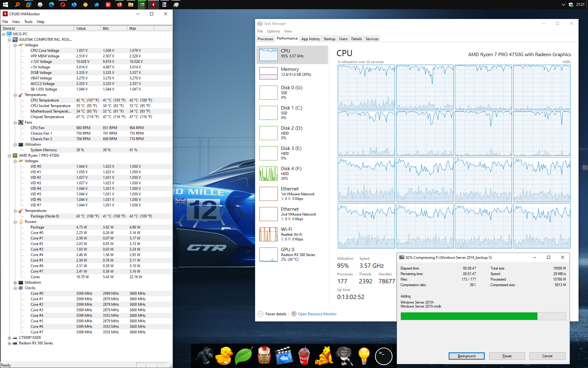The image size is (588, 368).
Task: Switch to the Processes tab
Action: point(265,39)
